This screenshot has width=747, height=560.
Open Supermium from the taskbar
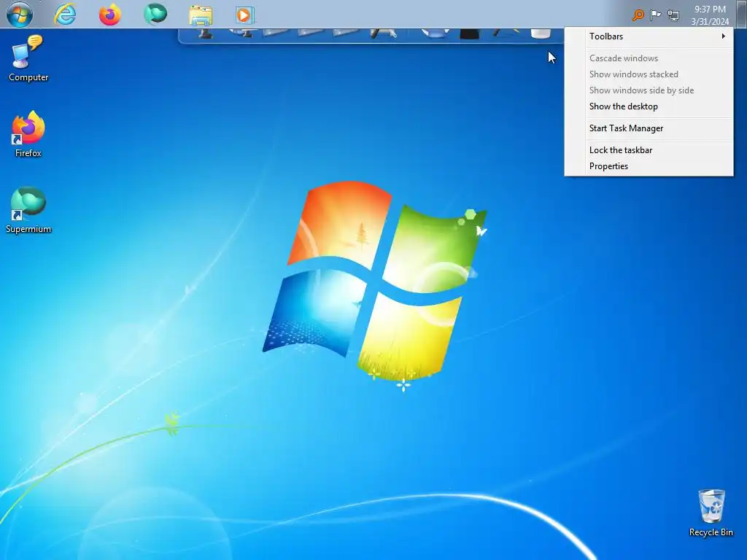[x=155, y=14]
